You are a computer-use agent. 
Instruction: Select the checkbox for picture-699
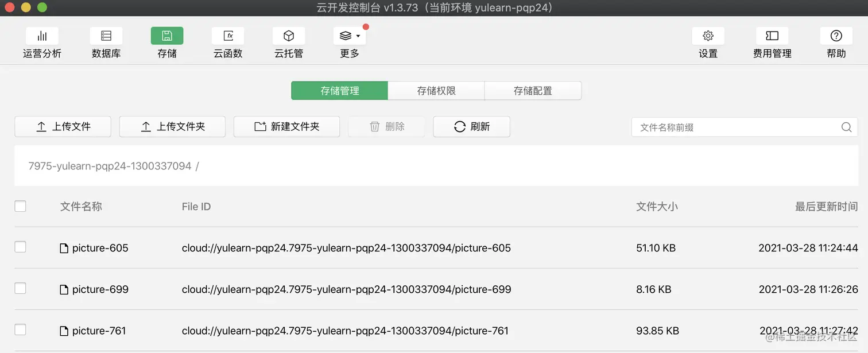coord(20,289)
